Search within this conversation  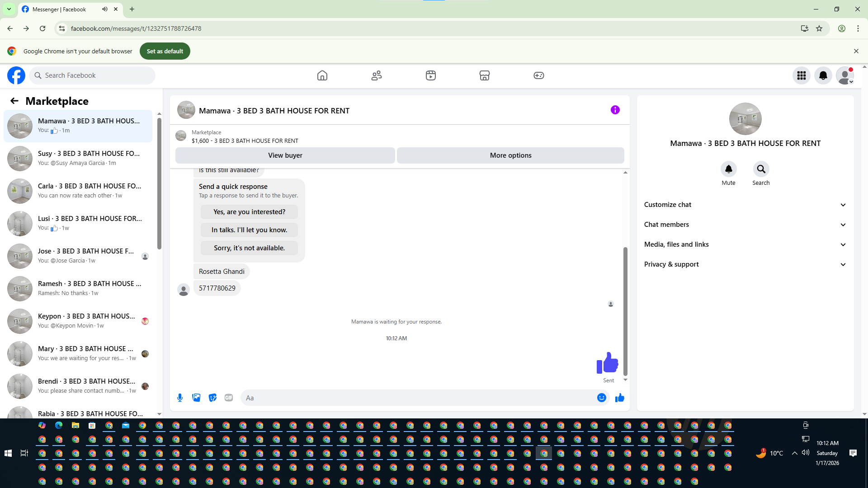[x=761, y=169]
